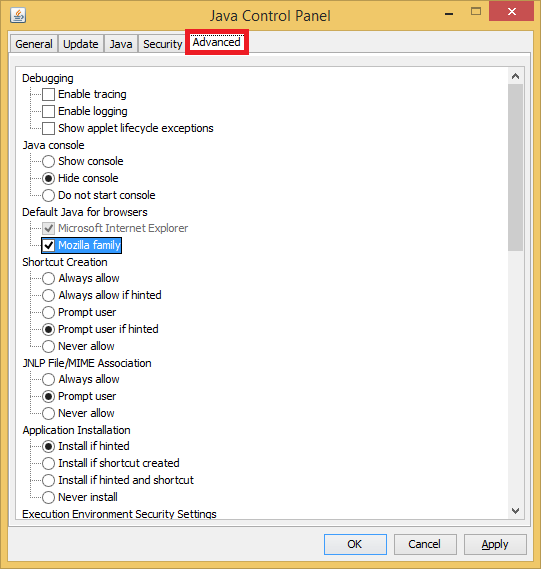
Task: Open the Update tab
Action: [x=81, y=44]
